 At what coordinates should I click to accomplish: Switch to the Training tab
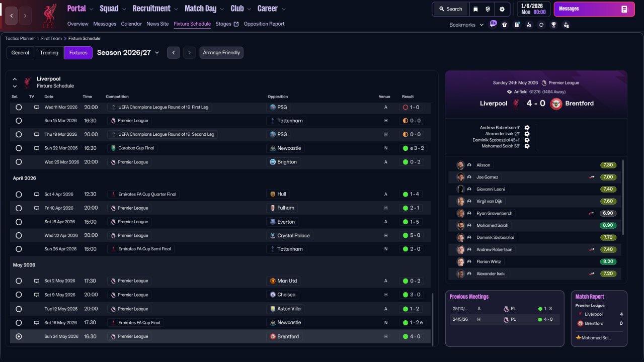tap(49, 53)
